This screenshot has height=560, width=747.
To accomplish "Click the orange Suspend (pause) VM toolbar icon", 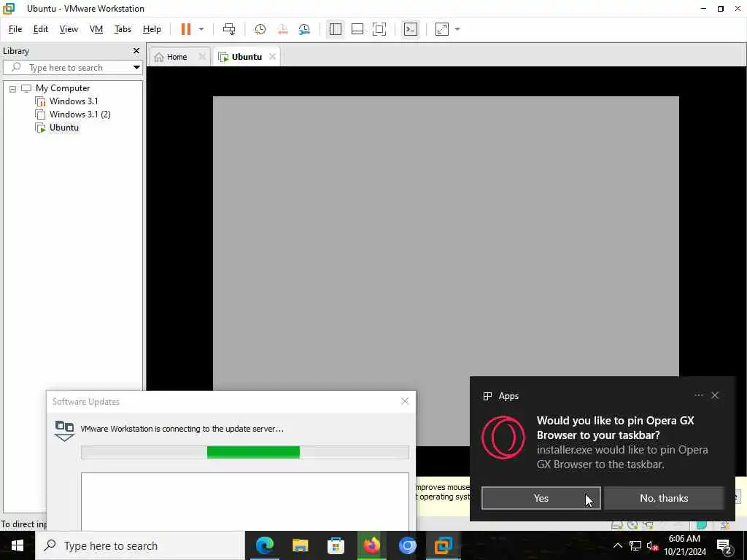I will click(186, 29).
